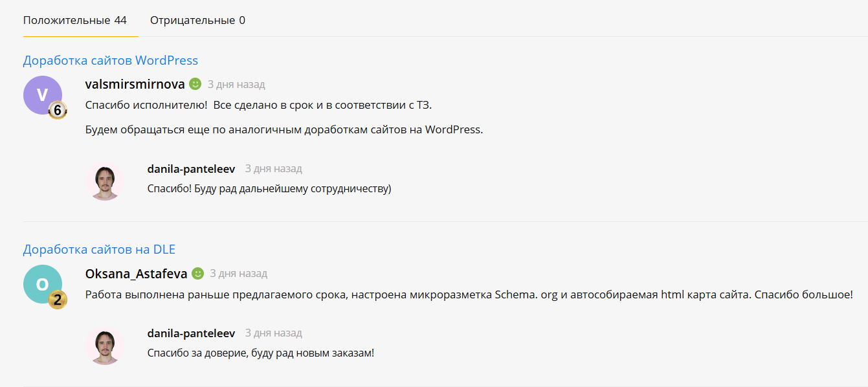Click the timestamp beside valsmirsmirnova's review
The height and width of the screenshot is (387, 868).
point(236,84)
